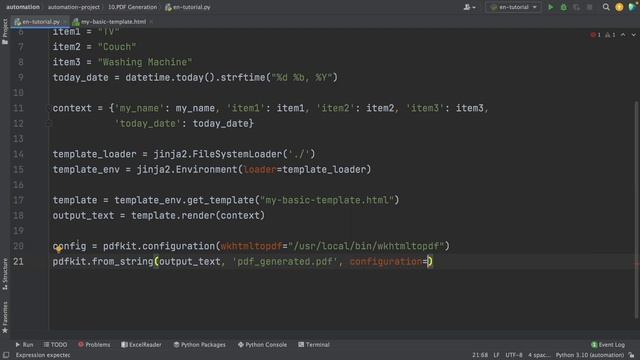The height and width of the screenshot is (360, 640).
Task: Click the yellow intention bulb on line 20
Action: (59, 248)
